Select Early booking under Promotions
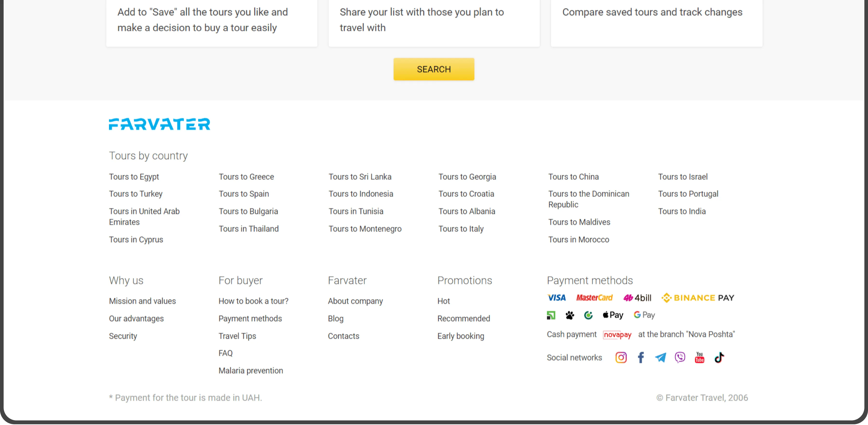The height and width of the screenshot is (425, 868). [x=460, y=336]
